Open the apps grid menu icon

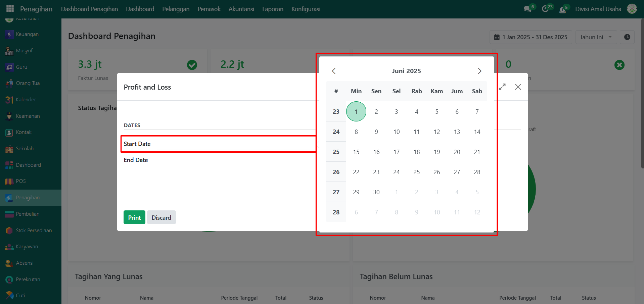pyautogui.click(x=10, y=9)
